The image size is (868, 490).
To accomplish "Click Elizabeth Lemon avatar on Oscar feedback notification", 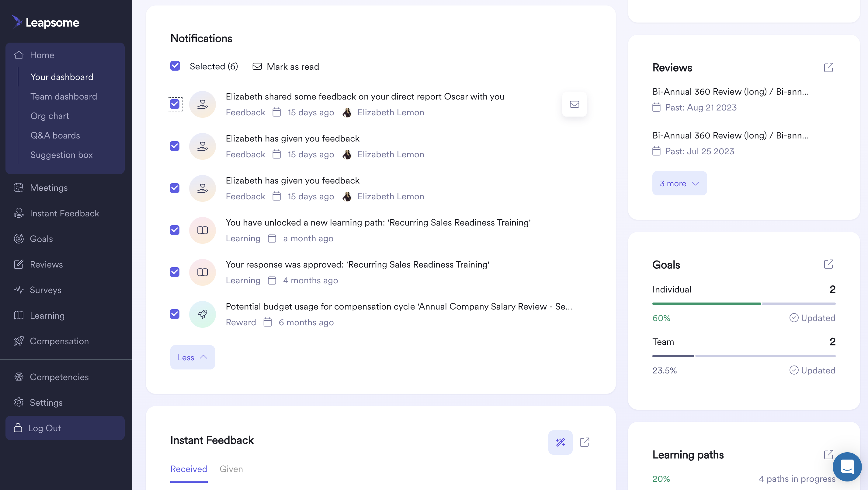I will coord(347,112).
